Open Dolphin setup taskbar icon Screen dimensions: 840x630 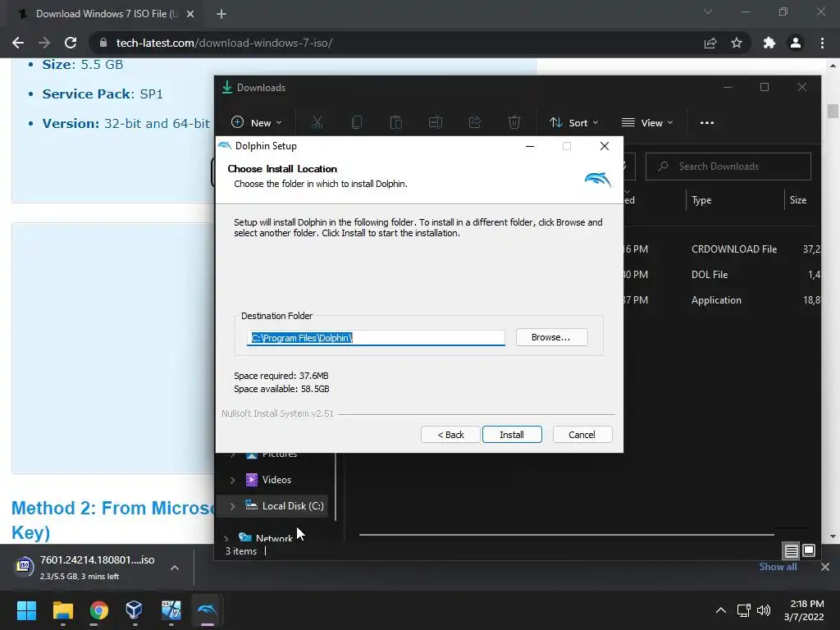point(207,610)
